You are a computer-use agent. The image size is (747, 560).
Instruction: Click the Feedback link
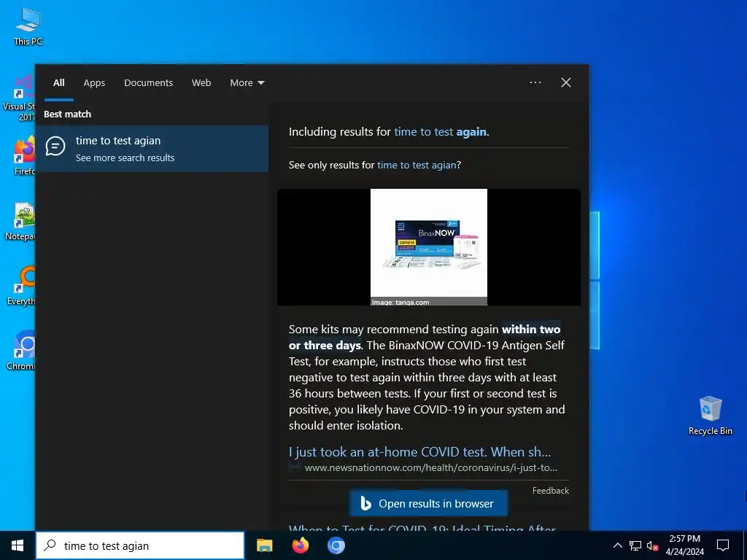tap(551, 491)
